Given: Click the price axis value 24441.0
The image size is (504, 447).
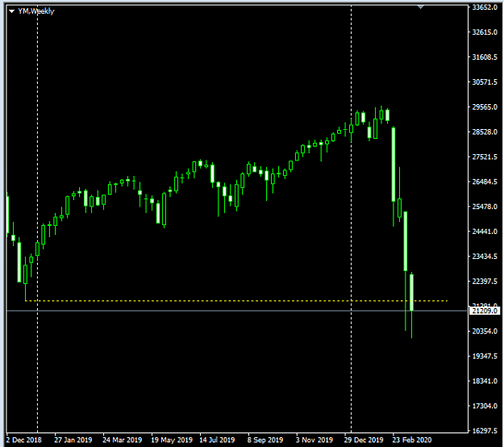Looking at the screenshot, I should (x=485, y=232).
